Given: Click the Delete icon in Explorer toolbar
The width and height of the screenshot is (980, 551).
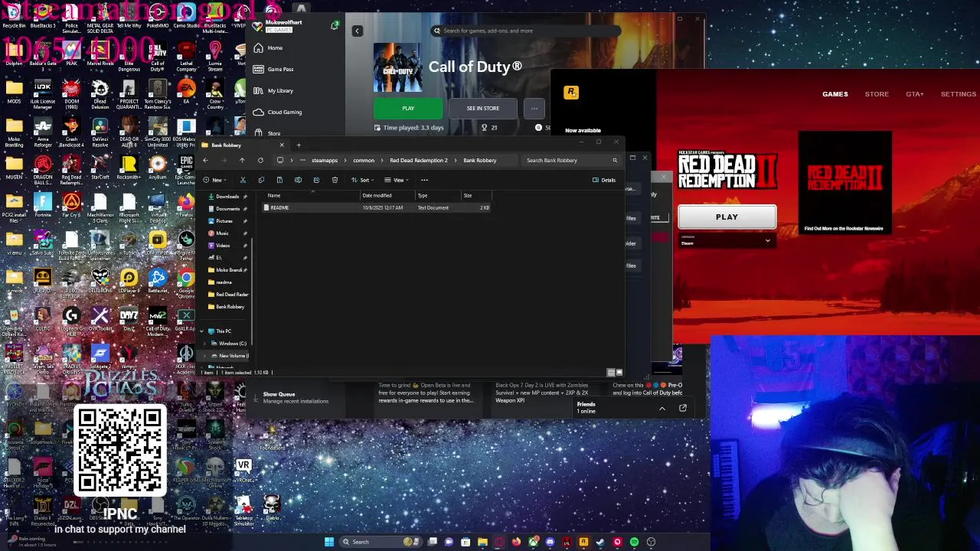Looking at the screenshot, I should 335,180.
